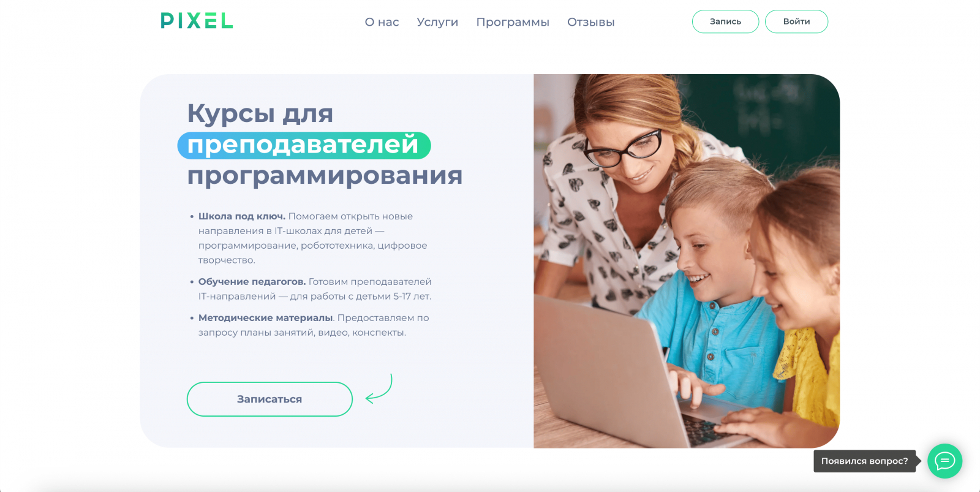The width and height of the screenshot is (980, 492).
Task: Click the curved arrow beside Записаться
Action: coord(379,389)
